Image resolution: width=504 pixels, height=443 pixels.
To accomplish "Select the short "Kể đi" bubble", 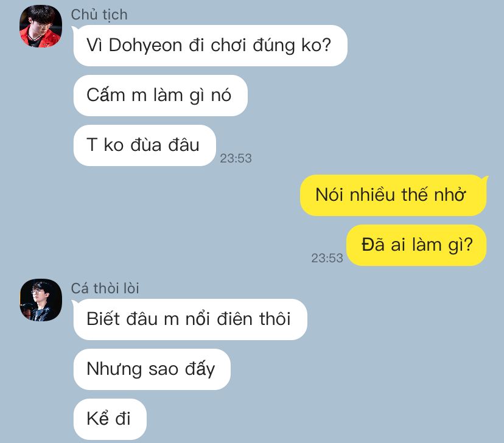I will [110, 419].
